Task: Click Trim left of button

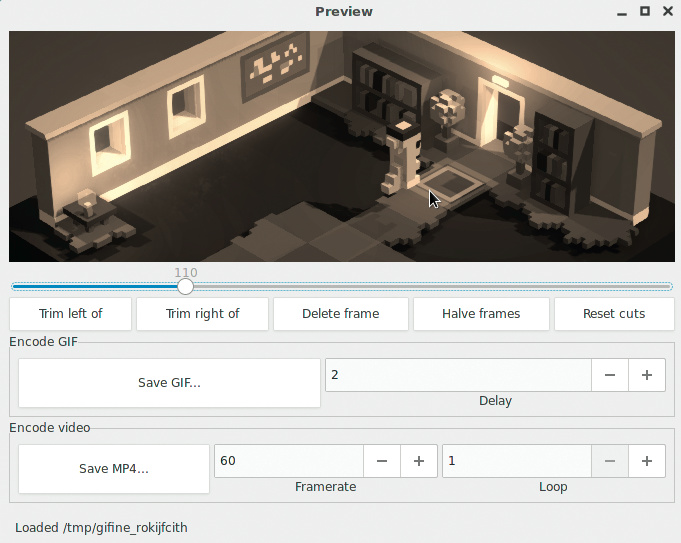Action: point(70,314)
